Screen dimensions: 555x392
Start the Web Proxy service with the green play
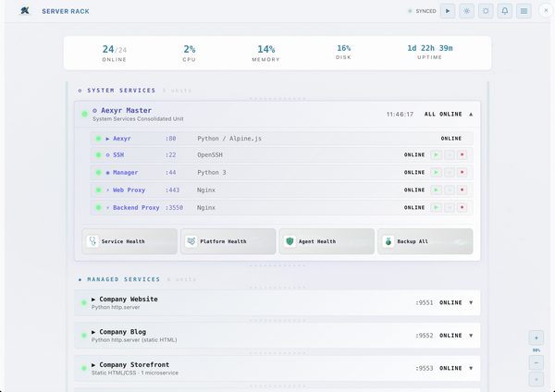(436, 190)
